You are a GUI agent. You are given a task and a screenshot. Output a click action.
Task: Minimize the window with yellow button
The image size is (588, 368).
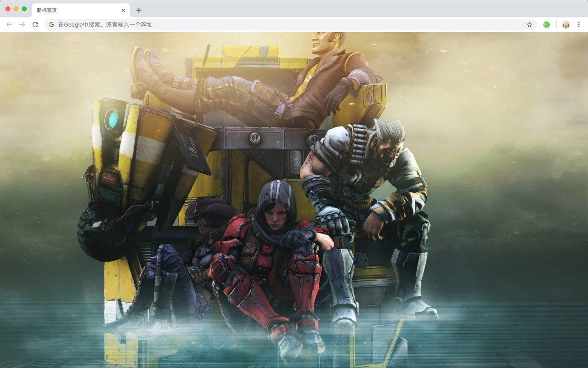16,9
